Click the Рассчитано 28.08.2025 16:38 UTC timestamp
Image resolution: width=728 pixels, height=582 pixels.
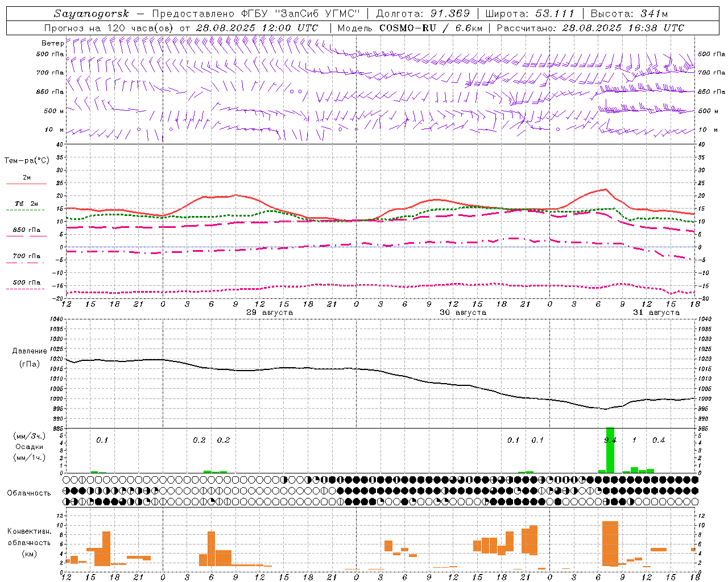(x=590, y=28)
